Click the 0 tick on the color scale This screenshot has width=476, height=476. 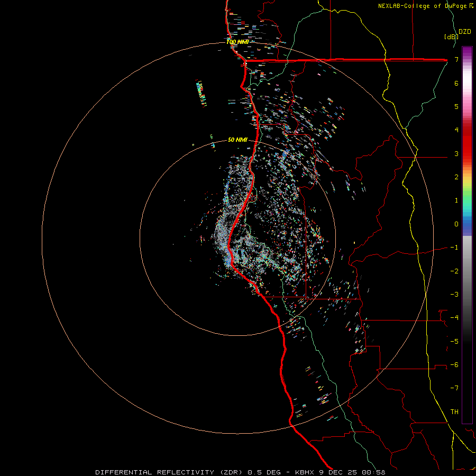(456, 224)
